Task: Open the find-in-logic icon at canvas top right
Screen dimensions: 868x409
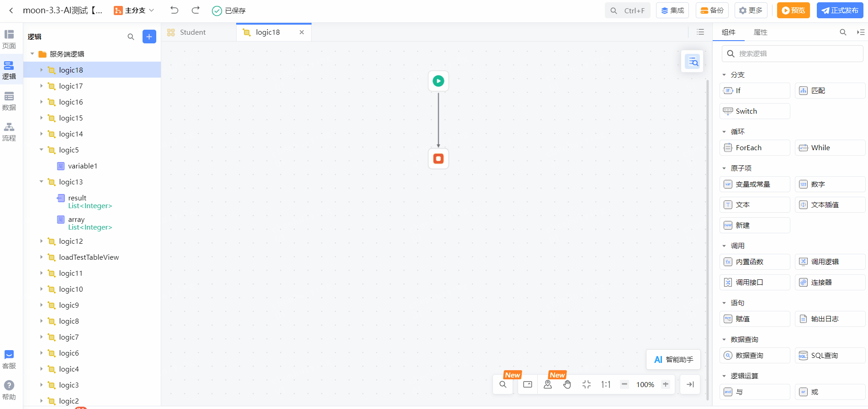Action: 693,62
